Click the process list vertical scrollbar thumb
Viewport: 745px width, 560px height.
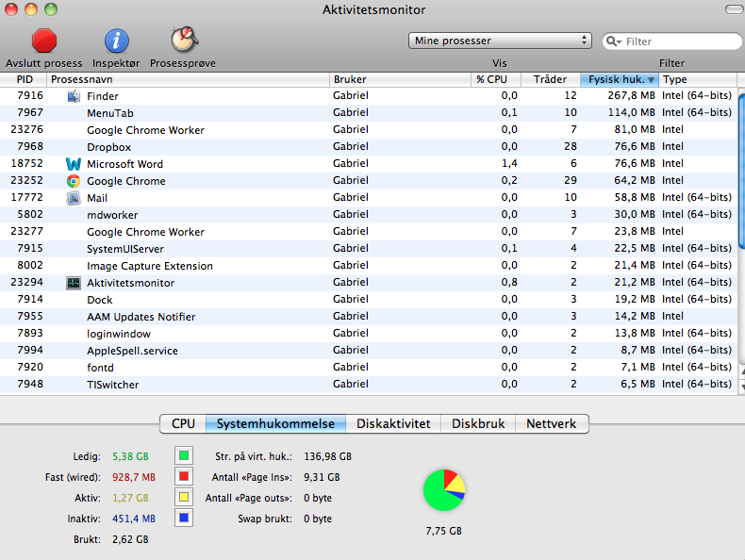click(x=741, y=171)
